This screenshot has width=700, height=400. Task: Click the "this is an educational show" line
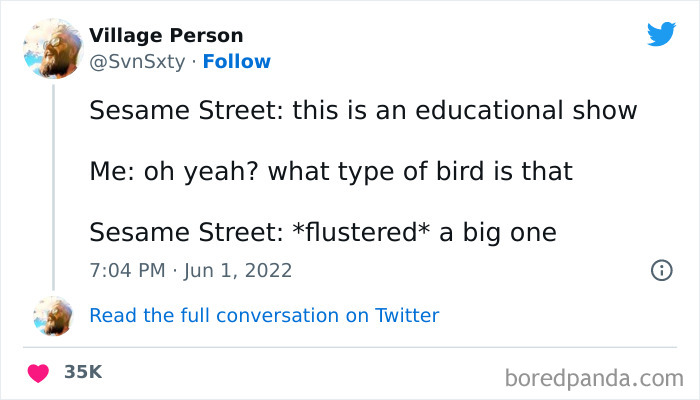(464, 110)
